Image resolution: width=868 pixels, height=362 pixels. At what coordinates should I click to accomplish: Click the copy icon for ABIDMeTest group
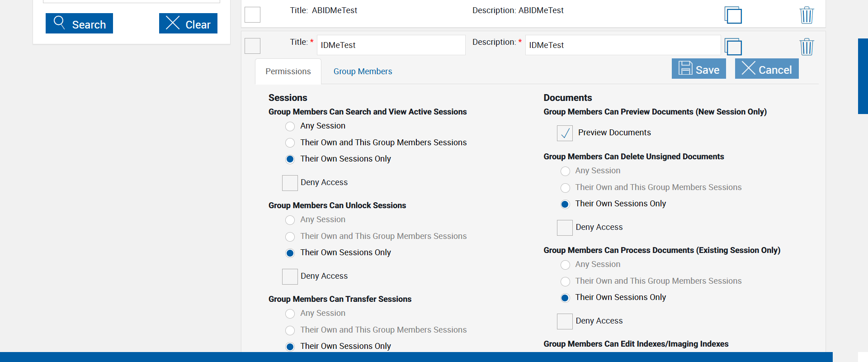(733, 15)
